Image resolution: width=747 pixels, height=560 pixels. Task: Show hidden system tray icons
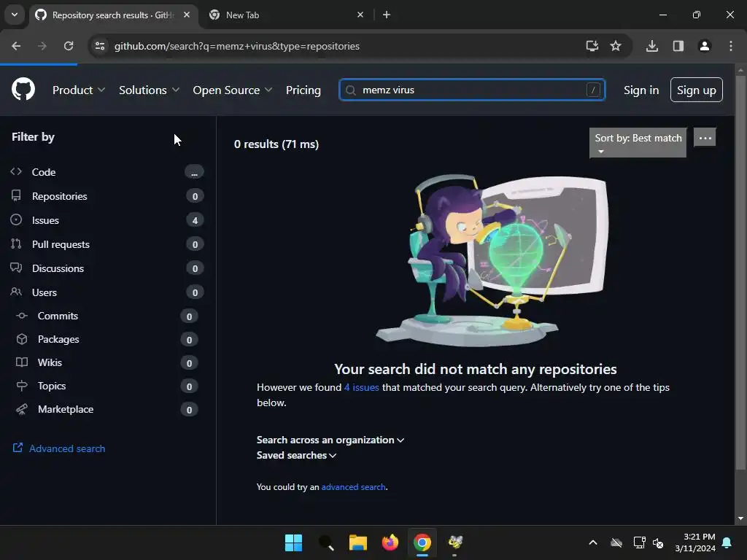click(593, 542)
